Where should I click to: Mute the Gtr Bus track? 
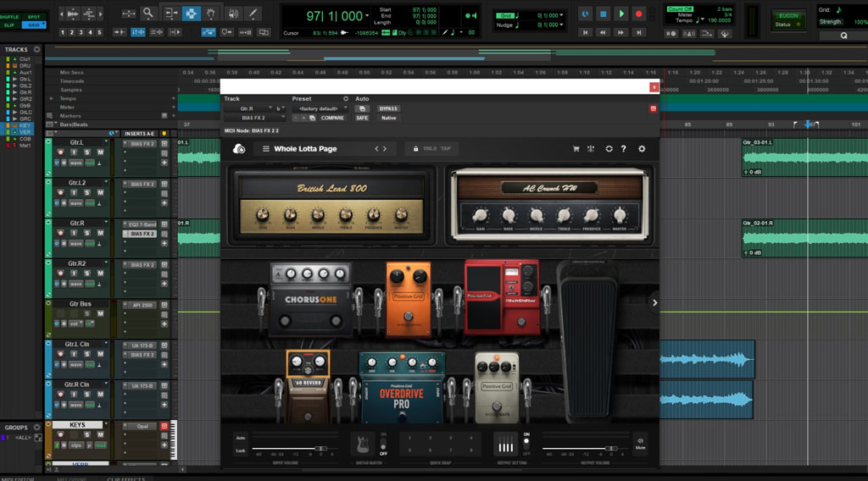tap(100, 313)
